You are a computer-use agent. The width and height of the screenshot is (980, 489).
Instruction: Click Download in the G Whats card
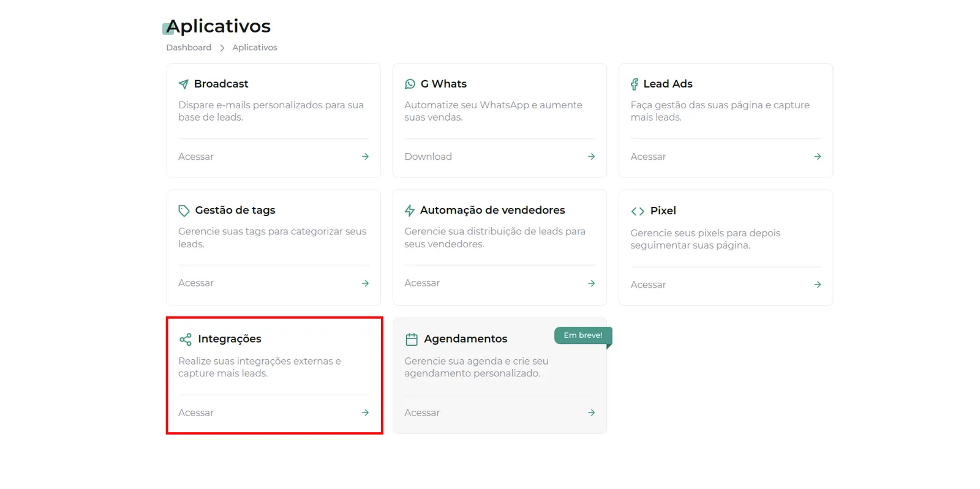click(428, 157)
